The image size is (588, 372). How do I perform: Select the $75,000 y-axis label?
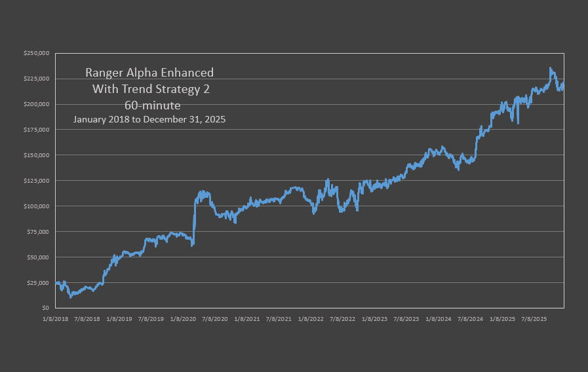point(37,232)
